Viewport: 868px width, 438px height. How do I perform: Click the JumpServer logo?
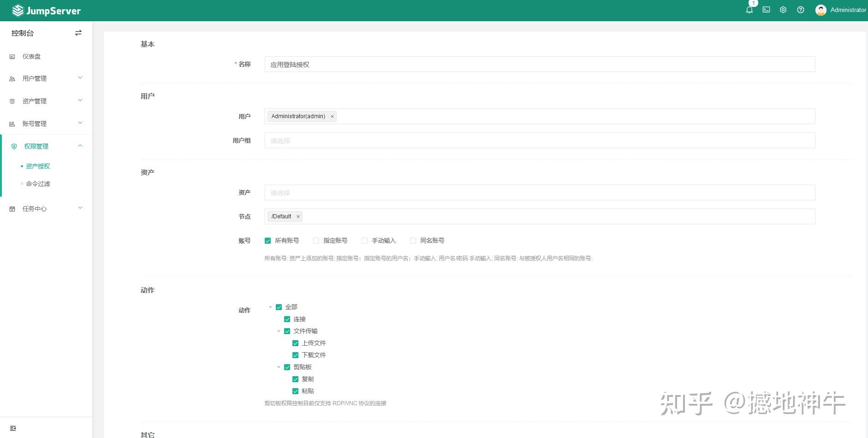(x=46, y=11)
